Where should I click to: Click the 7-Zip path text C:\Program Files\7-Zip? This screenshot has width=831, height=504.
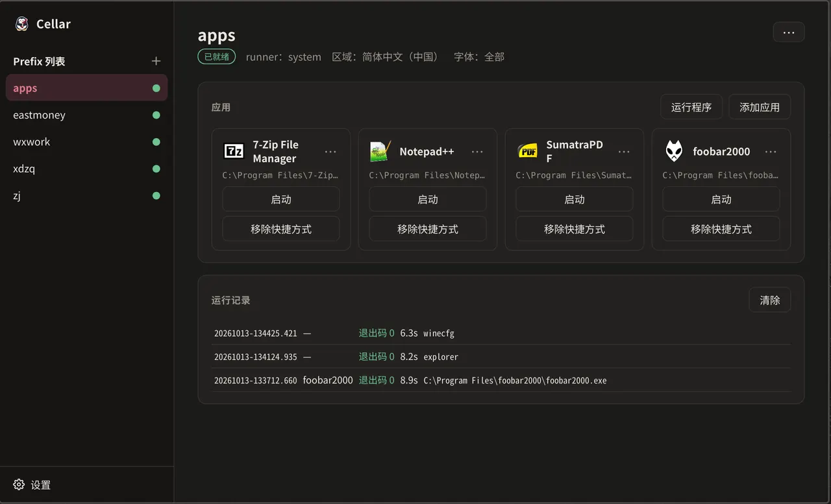(x=280, y=175)
